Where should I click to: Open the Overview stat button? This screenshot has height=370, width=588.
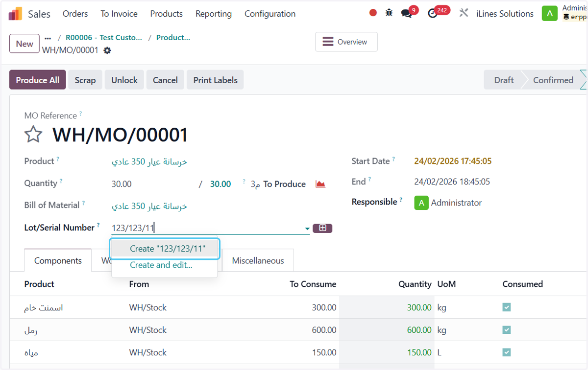click(346, 42)
